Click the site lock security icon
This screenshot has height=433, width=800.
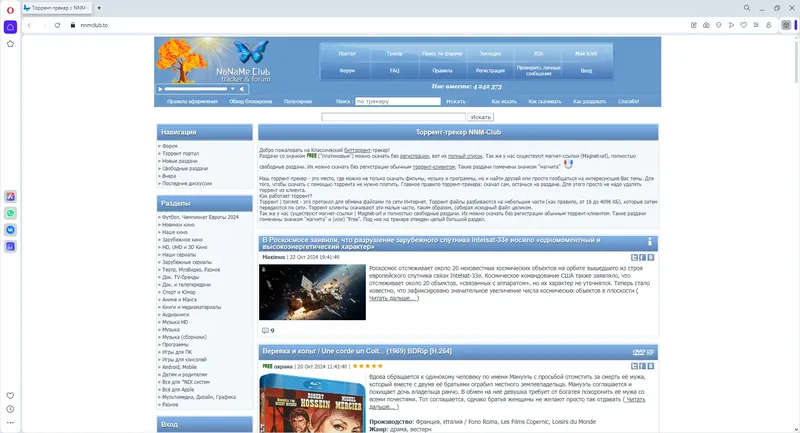[73, 25]
